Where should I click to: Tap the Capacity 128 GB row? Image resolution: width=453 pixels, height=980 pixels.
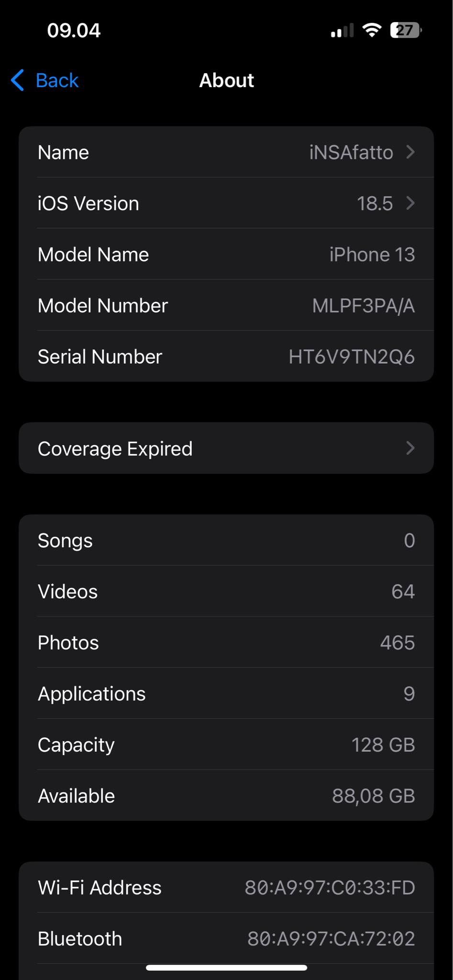226,745
